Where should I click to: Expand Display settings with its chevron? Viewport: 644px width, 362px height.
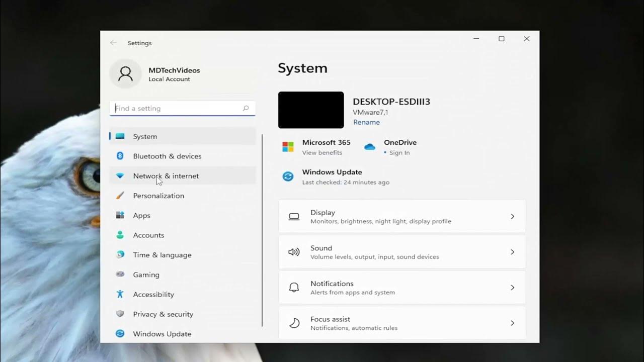(512, 217)
